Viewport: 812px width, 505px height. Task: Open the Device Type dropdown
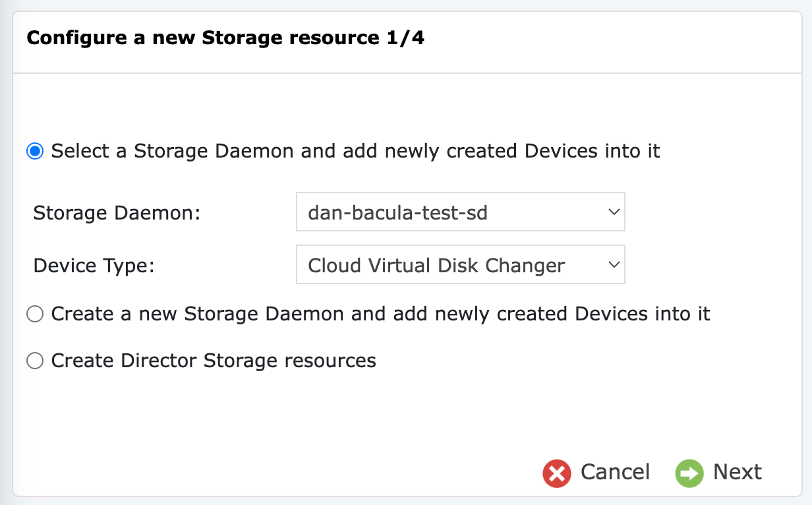click(461, 265)
